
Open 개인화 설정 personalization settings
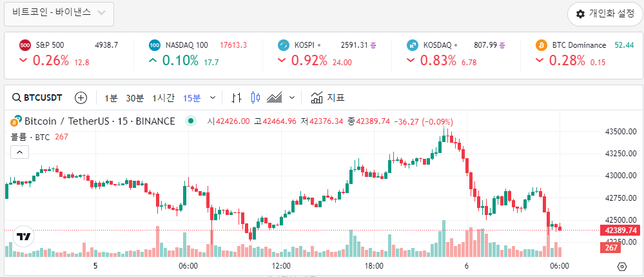pos(605,14)
